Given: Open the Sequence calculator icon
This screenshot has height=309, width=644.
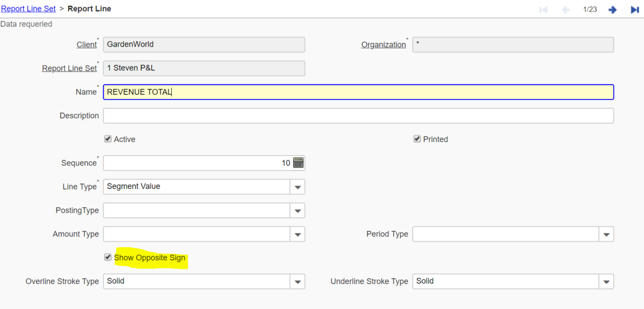Looking at the screenshot, I should click(x=298, y=163).
